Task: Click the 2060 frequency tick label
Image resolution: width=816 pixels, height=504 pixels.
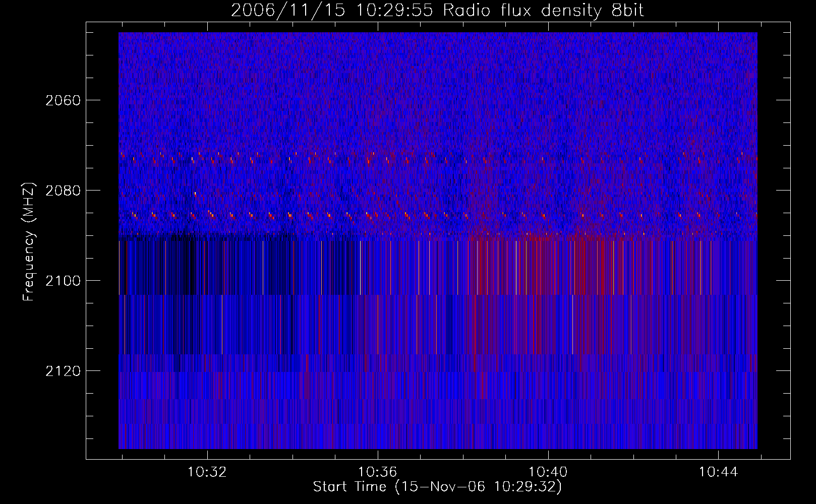Action: (63, 100)
